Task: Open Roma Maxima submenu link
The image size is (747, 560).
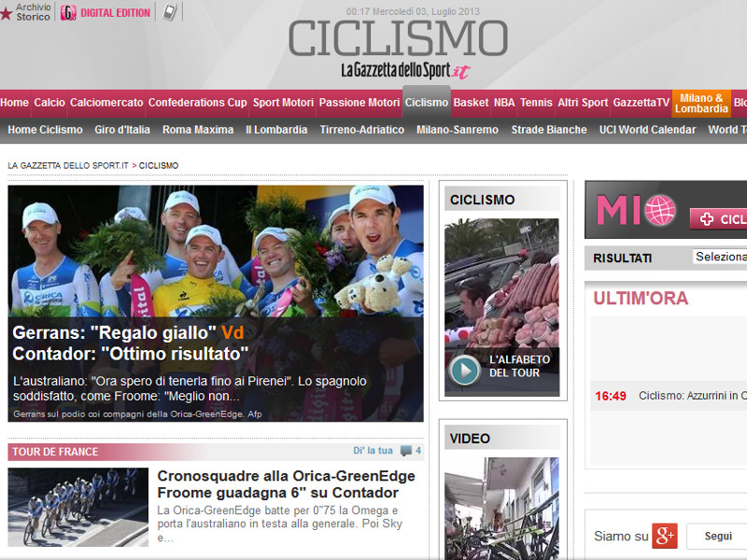Action: 198,130
